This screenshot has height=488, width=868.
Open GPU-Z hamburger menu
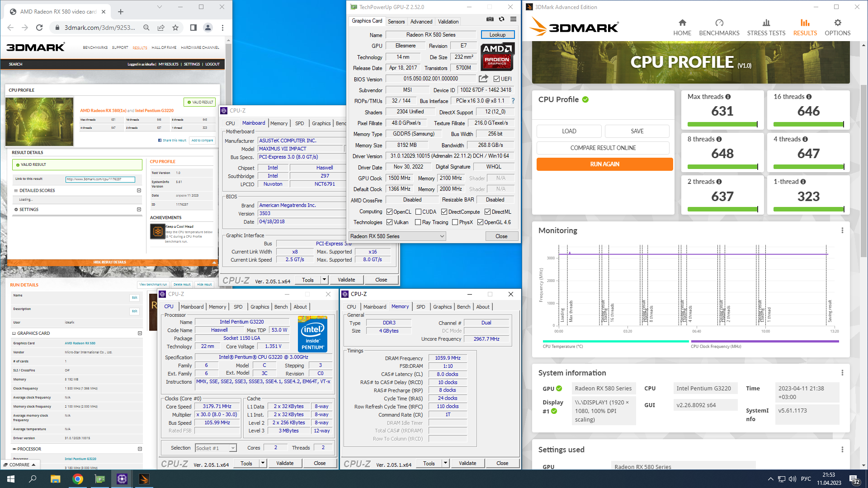(513, 19)
